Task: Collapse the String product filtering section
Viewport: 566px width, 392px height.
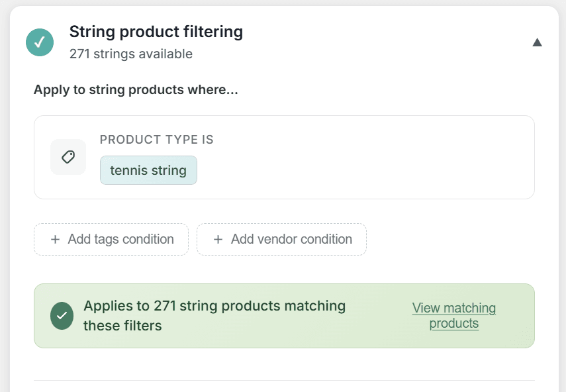Action: pyautogui.click(x=538, y=42)
